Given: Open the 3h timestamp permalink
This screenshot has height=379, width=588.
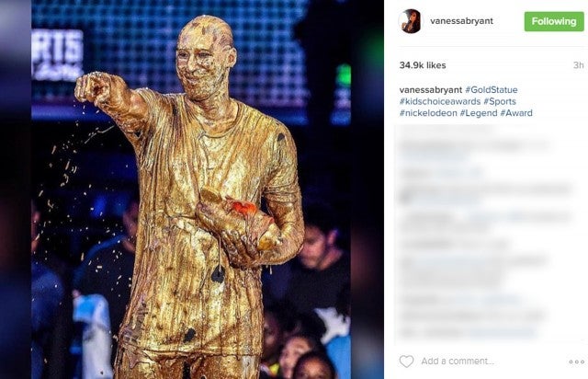Looking at the screenshot, I should [x=579, y=65].
